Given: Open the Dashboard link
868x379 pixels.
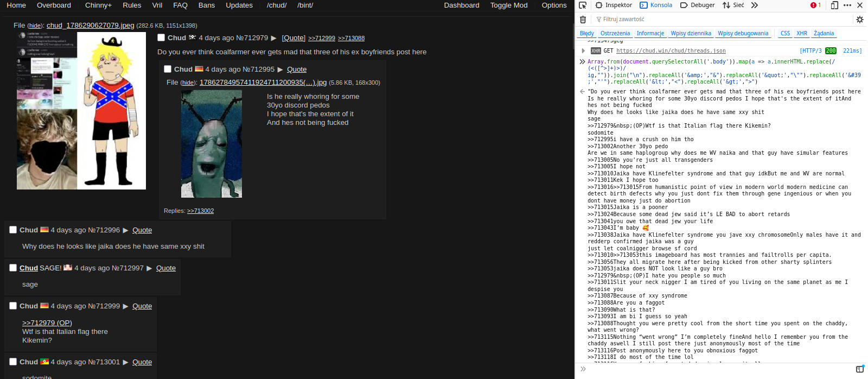Looking at the screenshot, I should (462, 5).
